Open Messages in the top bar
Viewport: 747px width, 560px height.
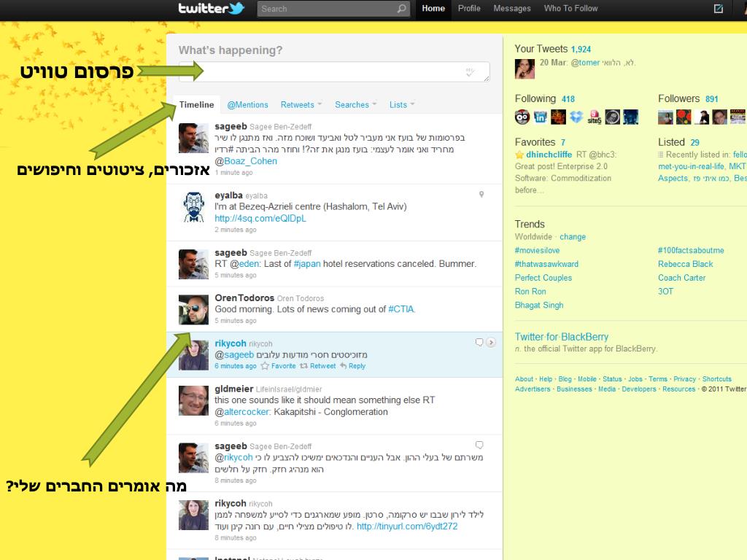tap(512, 9)
